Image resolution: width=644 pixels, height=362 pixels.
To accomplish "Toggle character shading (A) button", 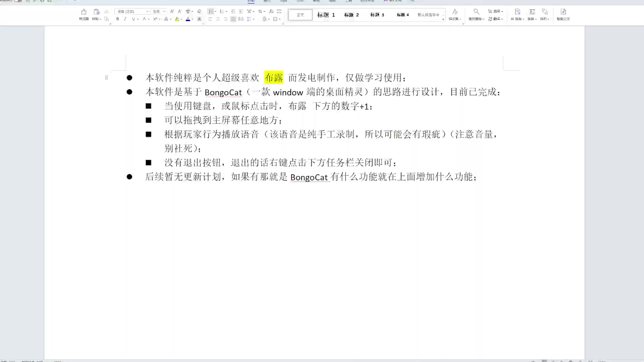I will tap(199, 19).
